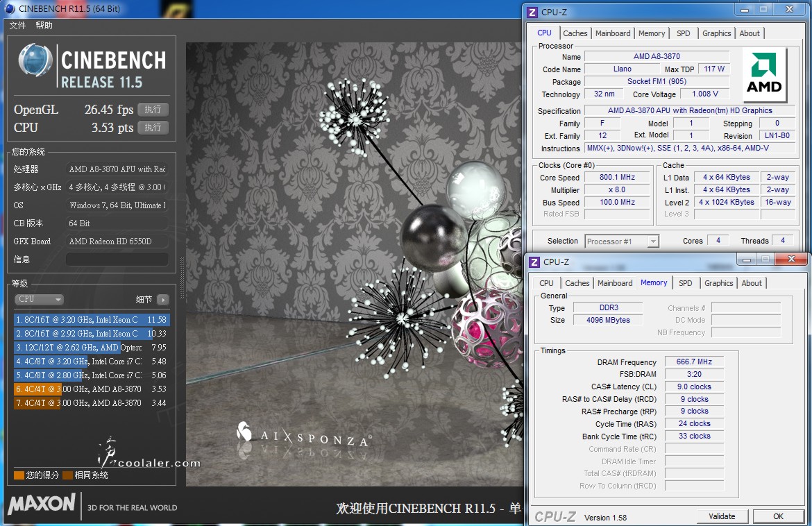
Task: Switch to Mainboard tab in the top CPU-Z window
Action: (613, 33)
